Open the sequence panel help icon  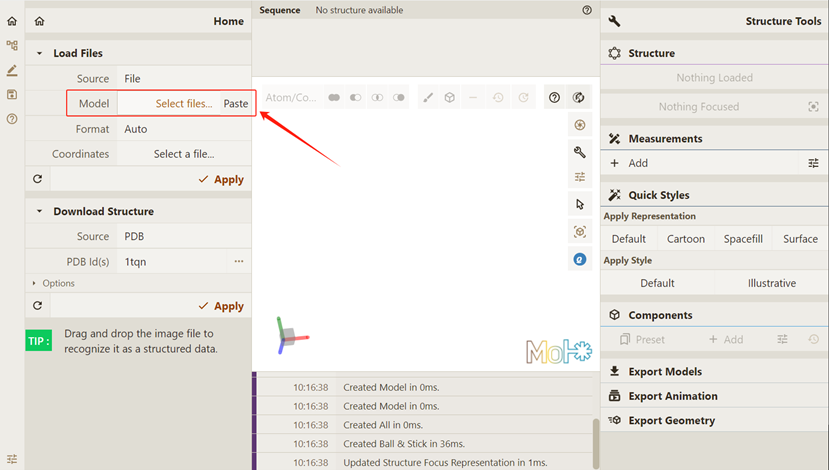pyautogui.click(x=587, y=10)
